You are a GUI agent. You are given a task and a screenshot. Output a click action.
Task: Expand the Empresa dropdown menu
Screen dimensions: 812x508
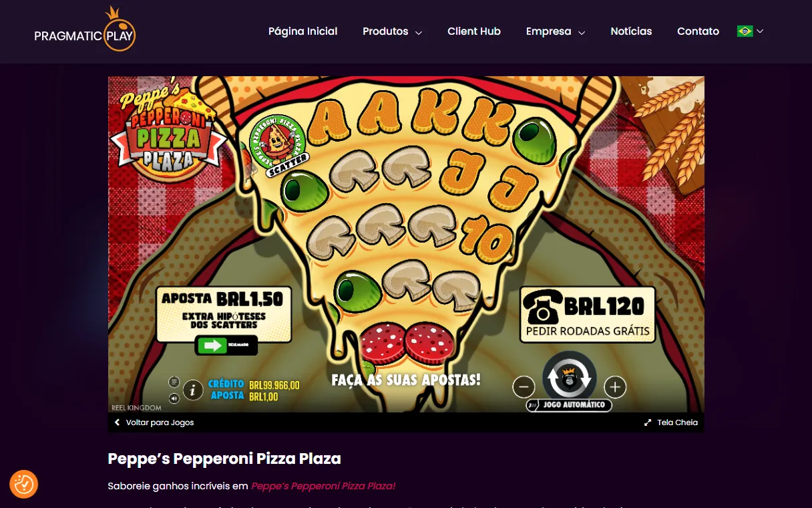point(555,31)
